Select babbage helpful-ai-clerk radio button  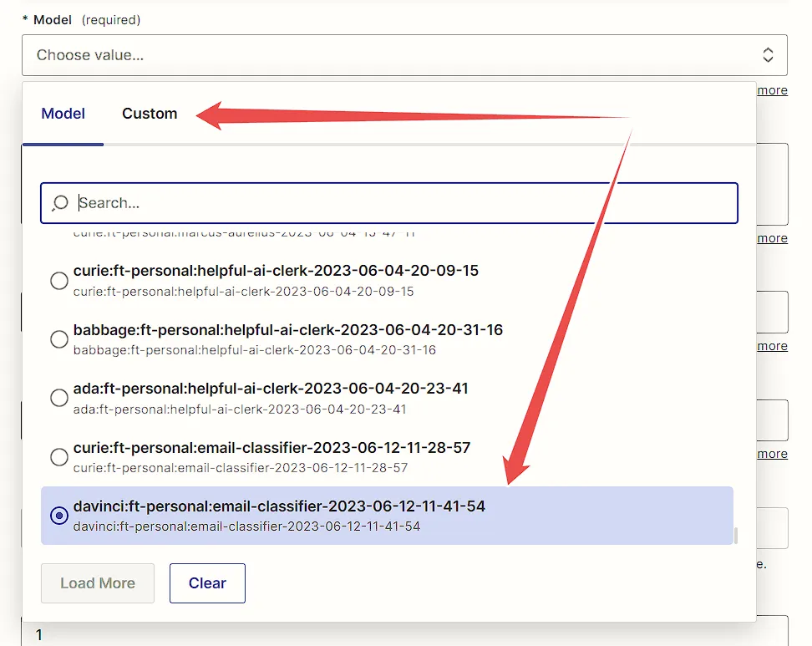[59, 339]
